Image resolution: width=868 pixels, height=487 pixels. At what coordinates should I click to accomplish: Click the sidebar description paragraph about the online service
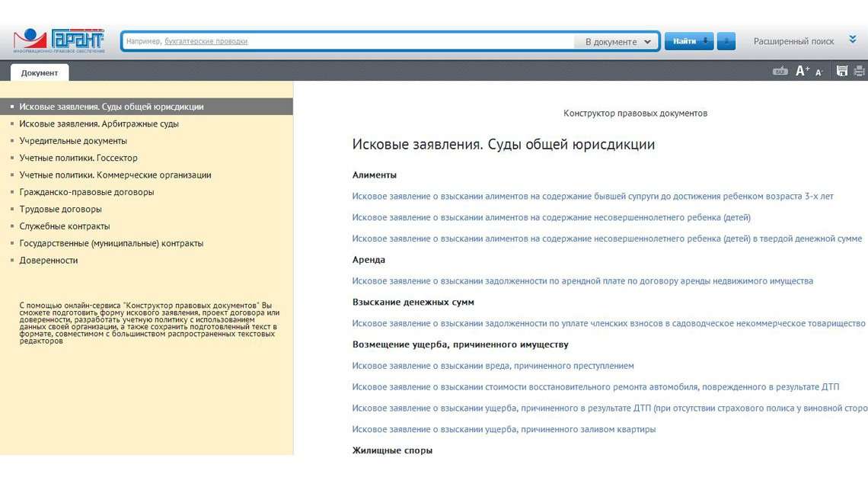point(149,323)
